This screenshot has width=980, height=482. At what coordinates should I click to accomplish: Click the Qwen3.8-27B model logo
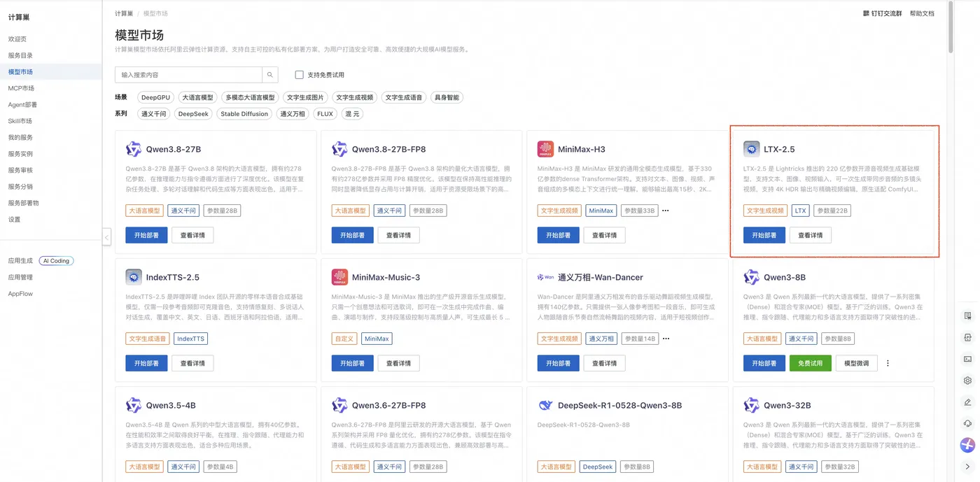click(134, 149)
